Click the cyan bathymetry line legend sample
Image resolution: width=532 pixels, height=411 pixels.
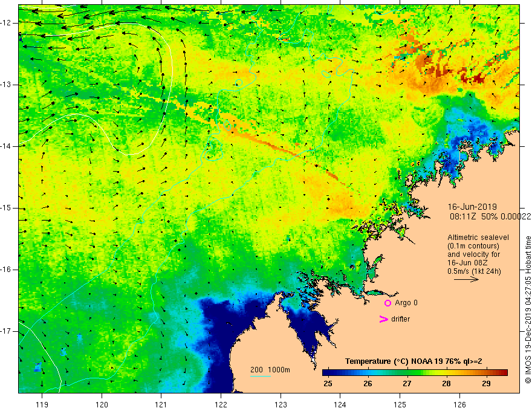pos(260,376)
